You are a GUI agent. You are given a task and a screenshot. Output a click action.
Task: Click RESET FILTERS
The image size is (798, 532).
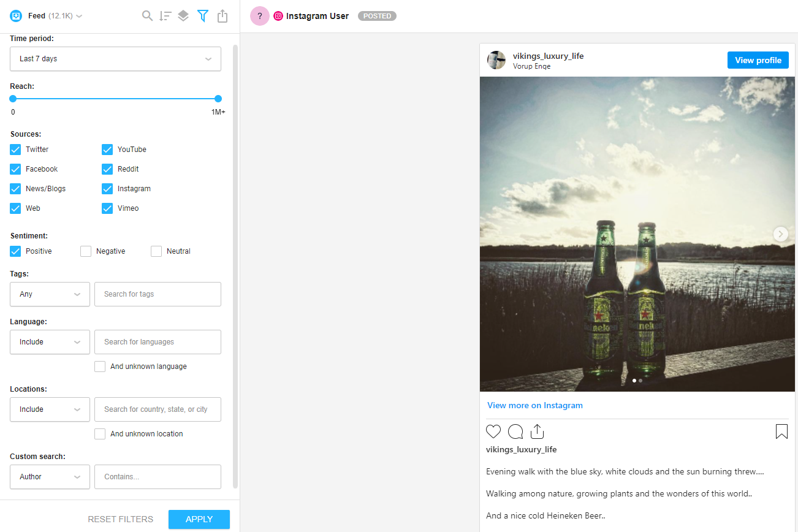(x=121, y=519)
